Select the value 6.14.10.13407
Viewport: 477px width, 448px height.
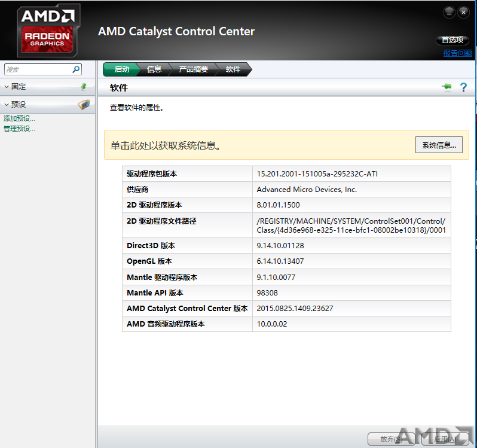280,261
